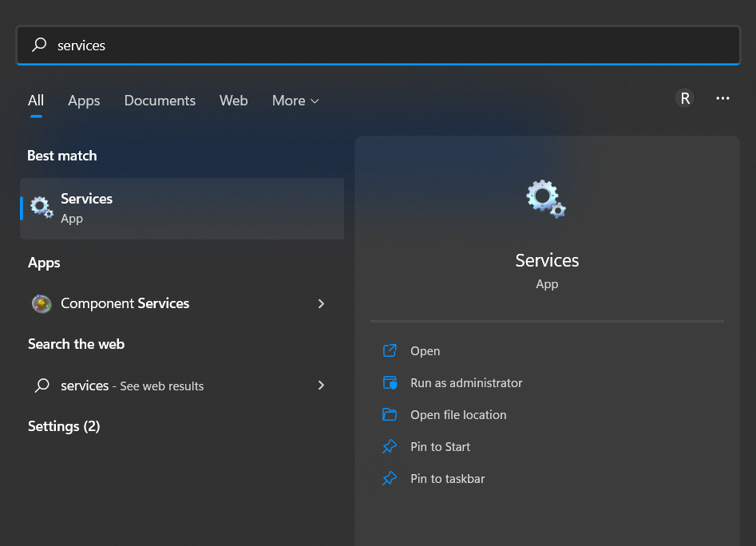
Task: Click the Open icon in the preview pane
Action: click(390, 350)
